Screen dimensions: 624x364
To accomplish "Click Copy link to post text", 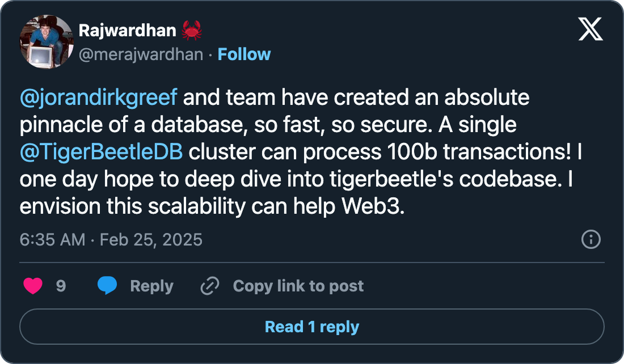I will coord(298,286).
